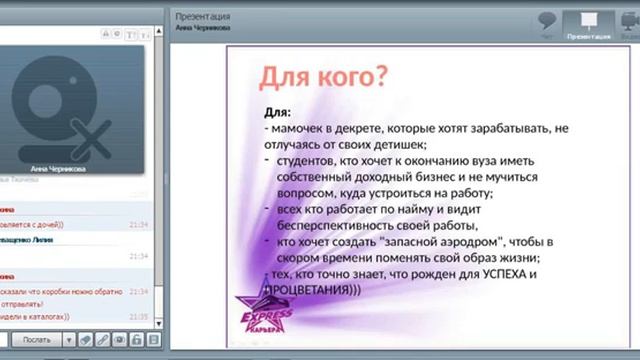Click the chat sender name ending "Лилия"
640x360 pixels.
[x=27, y=240]
